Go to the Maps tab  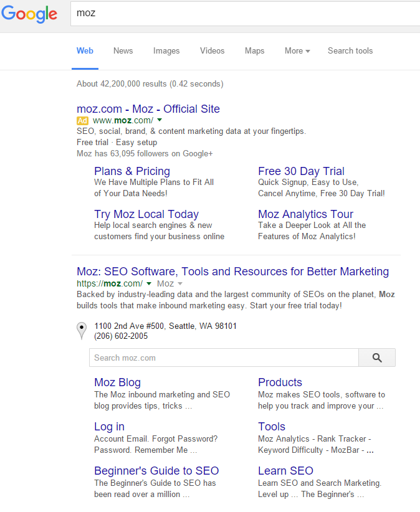pyautogui.click(x=254, y=51)
